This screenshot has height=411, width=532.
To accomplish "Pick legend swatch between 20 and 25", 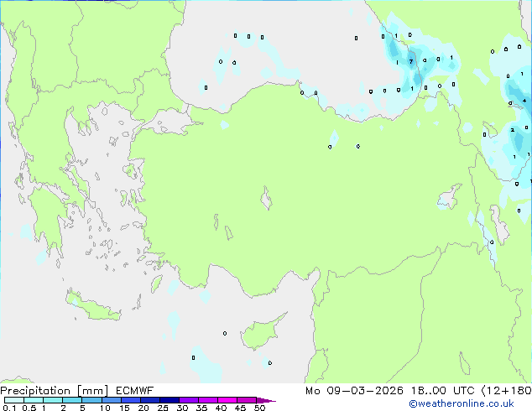I will [150, 400].
